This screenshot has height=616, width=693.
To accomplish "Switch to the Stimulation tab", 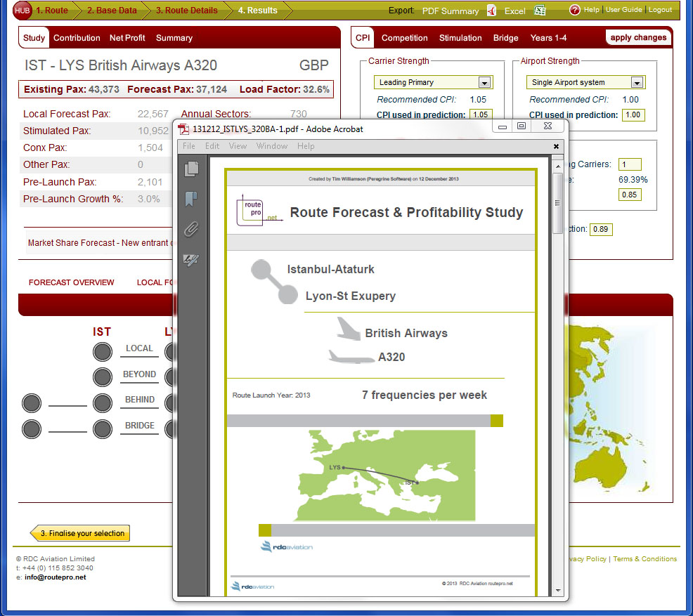I will click(460, 38).
